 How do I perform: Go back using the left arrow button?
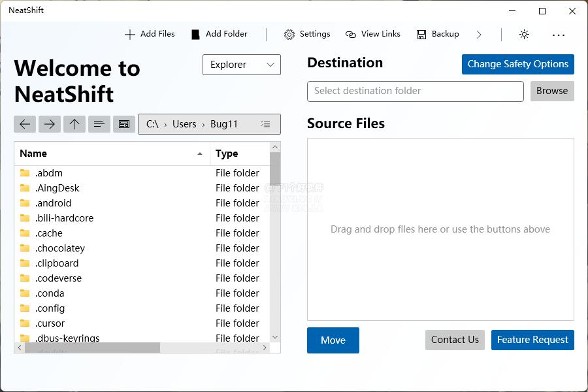25,124
